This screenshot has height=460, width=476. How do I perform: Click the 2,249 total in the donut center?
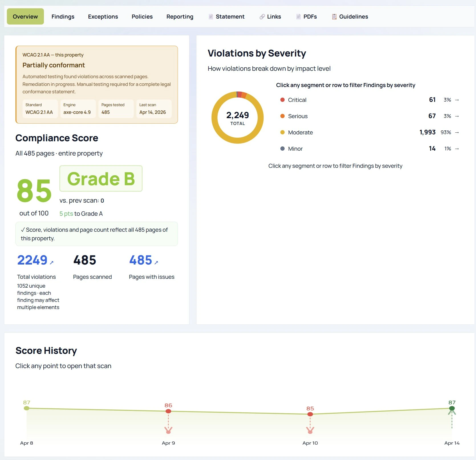point(238,115)
